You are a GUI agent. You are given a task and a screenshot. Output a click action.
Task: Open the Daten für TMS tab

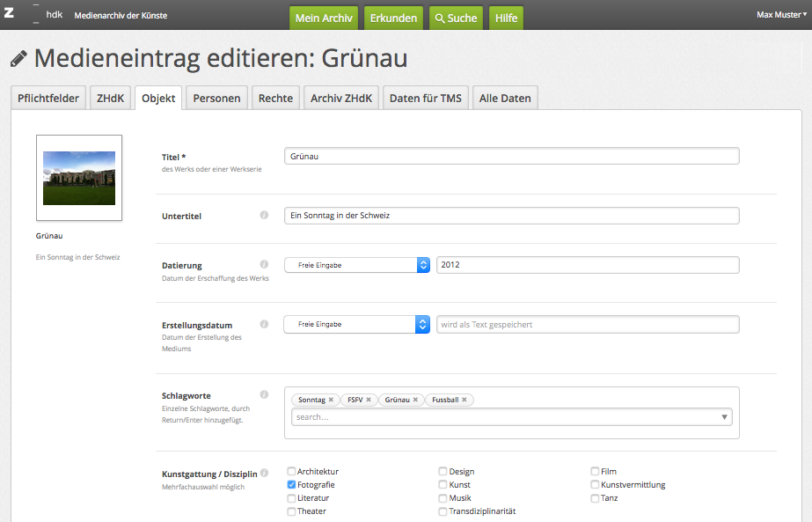[x=425, y=99]
